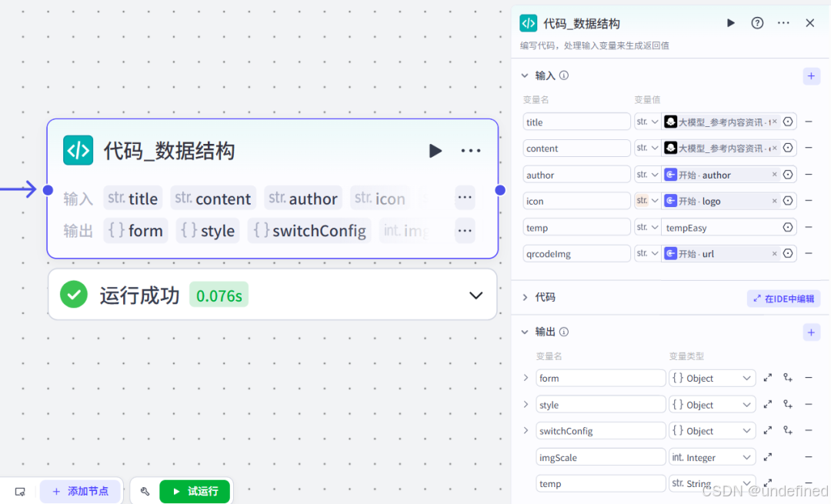Open the str. type dropdown for content
831x504 pixels.
pyautogui.click(x=647, y=148)
